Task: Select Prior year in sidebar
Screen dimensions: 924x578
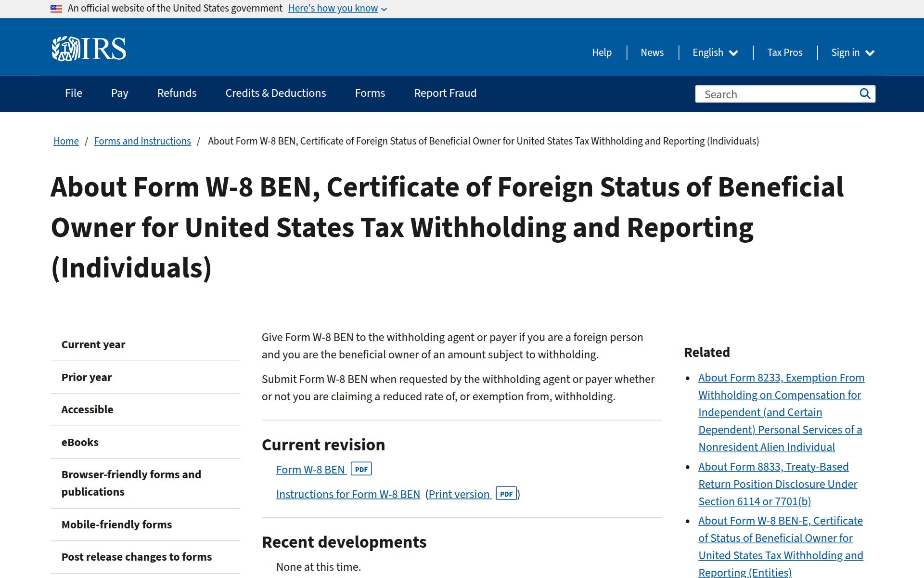Action: pyautogui.click(x=145, y=378)
